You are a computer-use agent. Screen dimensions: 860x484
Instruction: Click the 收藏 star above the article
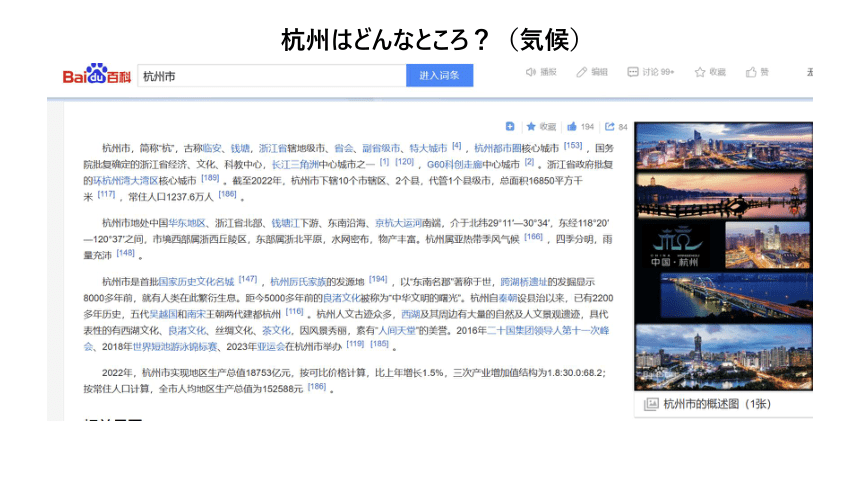tap(531, 126)
